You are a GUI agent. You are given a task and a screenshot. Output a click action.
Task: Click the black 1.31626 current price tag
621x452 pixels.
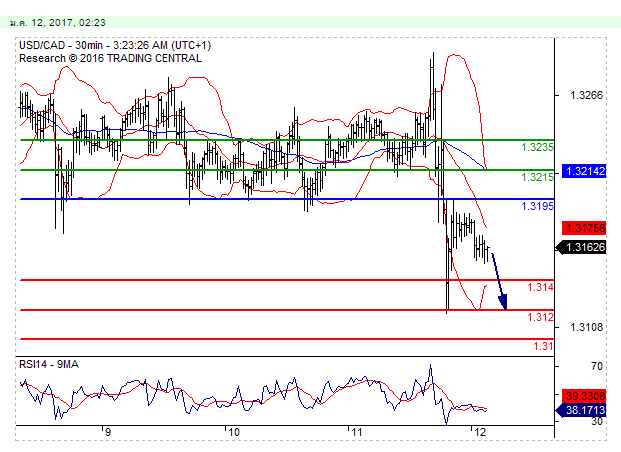click(581, 247)
